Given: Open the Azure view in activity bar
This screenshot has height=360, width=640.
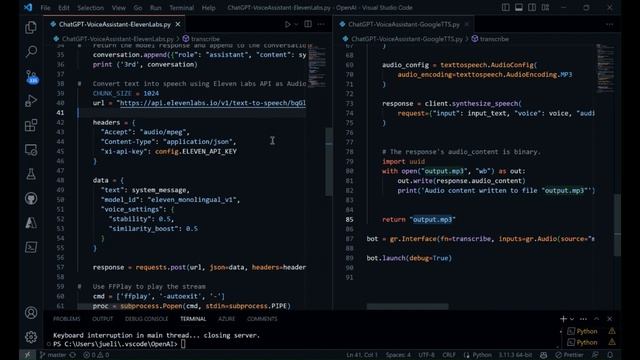Looking at the screenshot, I should point(31,223).
